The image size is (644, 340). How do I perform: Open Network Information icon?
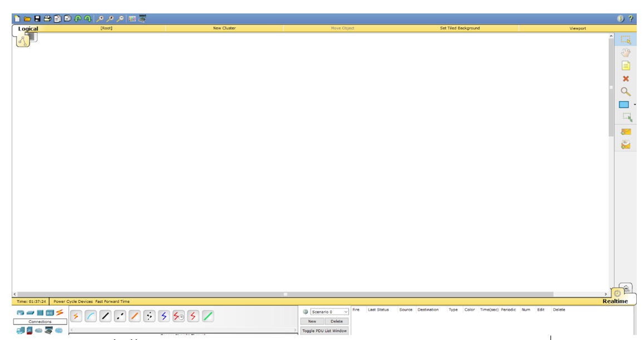click(x=620, y=18)
